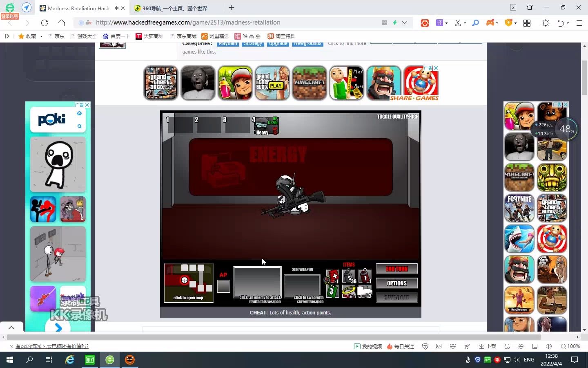
Task: Select the Heavy character portrait in slot 4
Action: tap(266, 126)
